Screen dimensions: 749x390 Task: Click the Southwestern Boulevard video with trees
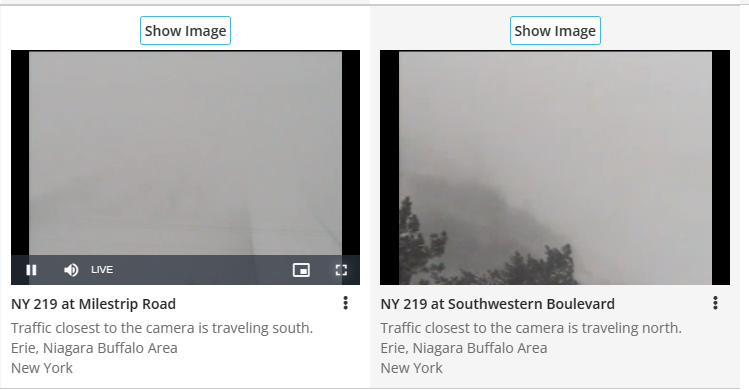click(555, 167)
